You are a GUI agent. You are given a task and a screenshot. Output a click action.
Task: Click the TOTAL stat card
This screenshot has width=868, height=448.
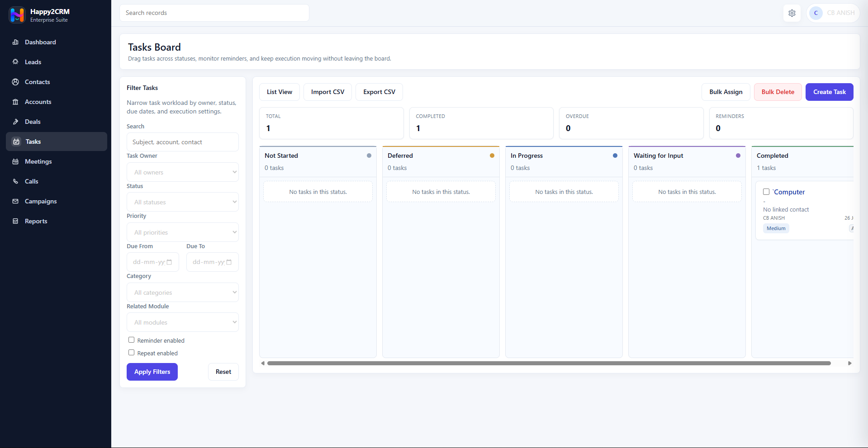pos(332,123)
